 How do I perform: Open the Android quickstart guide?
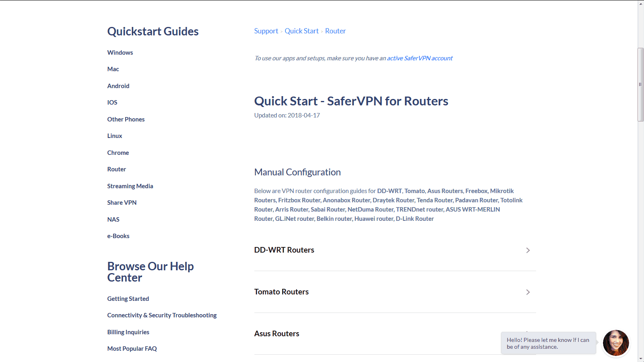point(118,86)
